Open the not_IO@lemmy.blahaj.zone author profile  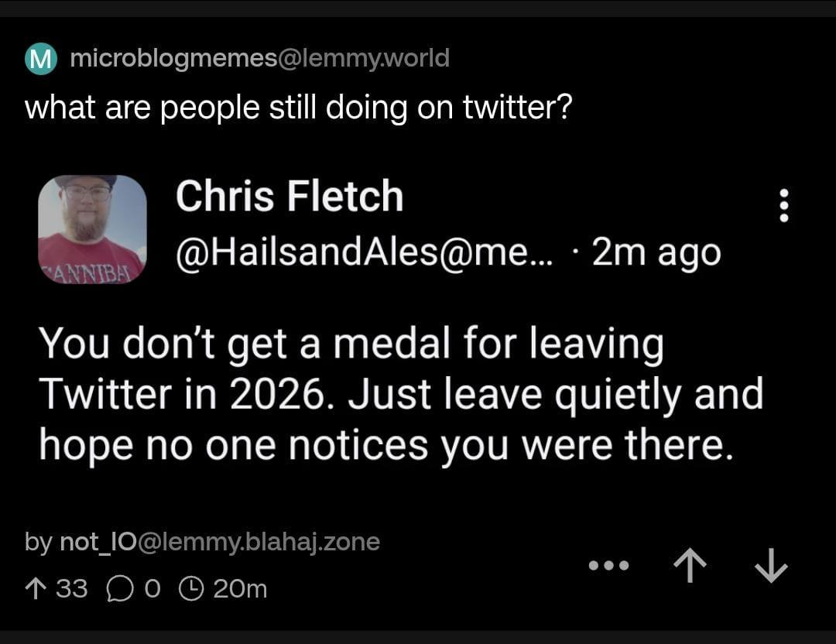(220, 542)
